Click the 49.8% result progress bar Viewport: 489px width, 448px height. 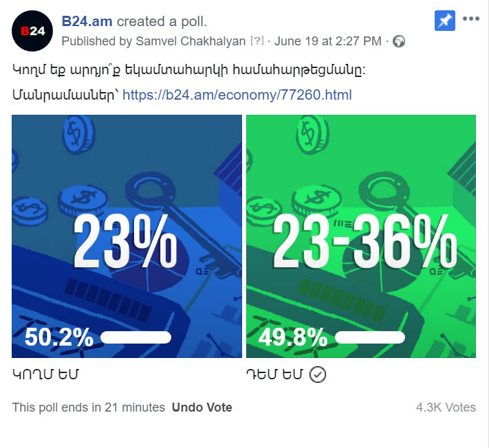370,337
